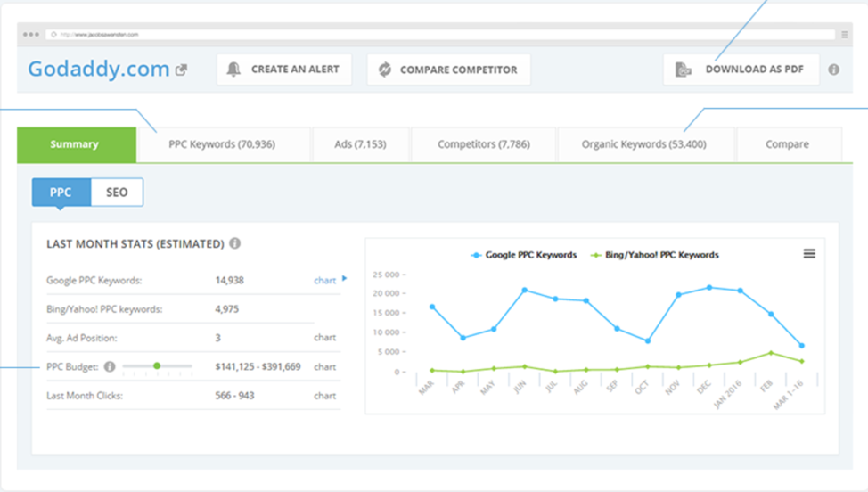Click info icon beside Last Month Stats
The height and width of the screenshot is (492, 868).
coord(234,242)
